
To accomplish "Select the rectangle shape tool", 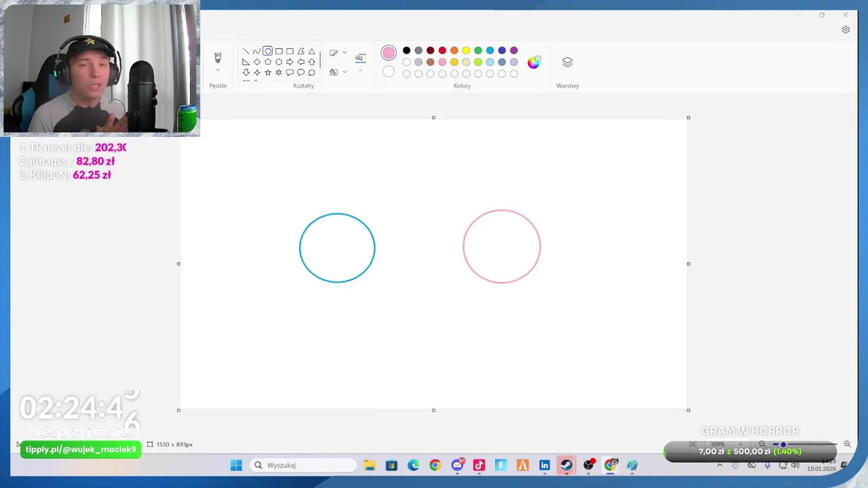I will [x=279, y=51].
